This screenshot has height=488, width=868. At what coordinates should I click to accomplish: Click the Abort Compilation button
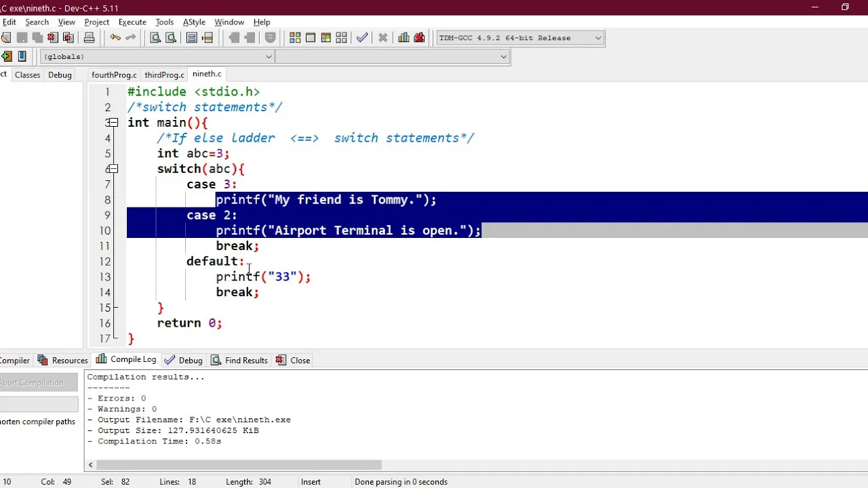tap(38, 383)
